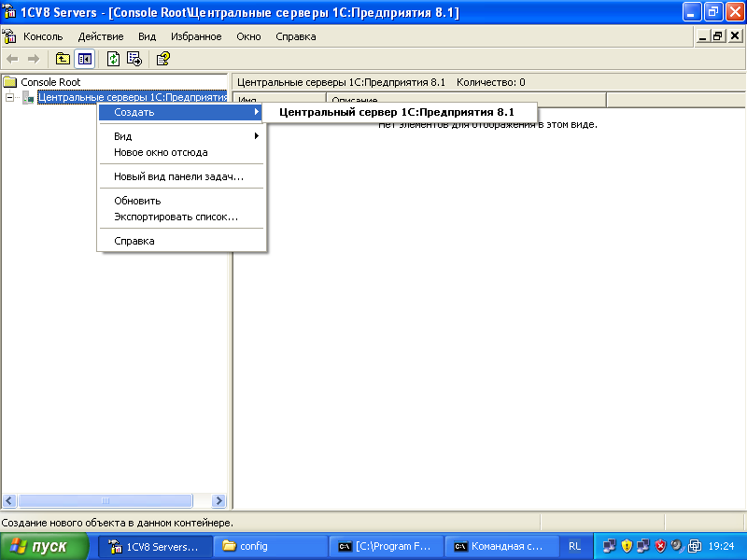
Task: Open the Действие menu
Action: pyautogui.click(x=101, y=36)
